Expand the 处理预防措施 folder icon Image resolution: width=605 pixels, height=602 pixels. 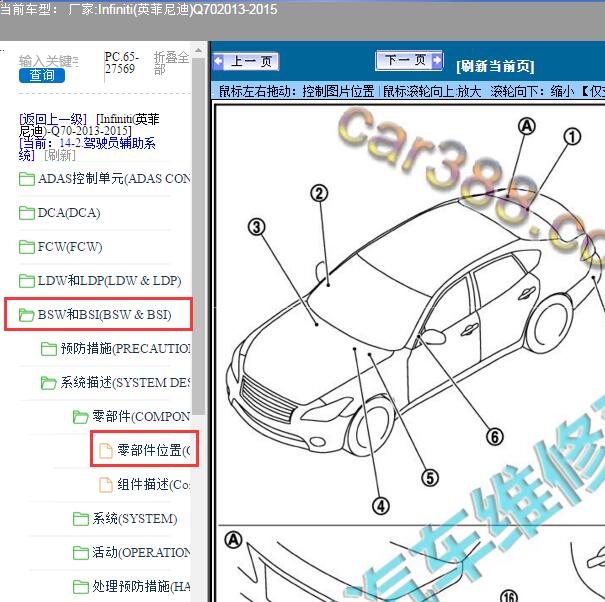[x=81, y=587]
